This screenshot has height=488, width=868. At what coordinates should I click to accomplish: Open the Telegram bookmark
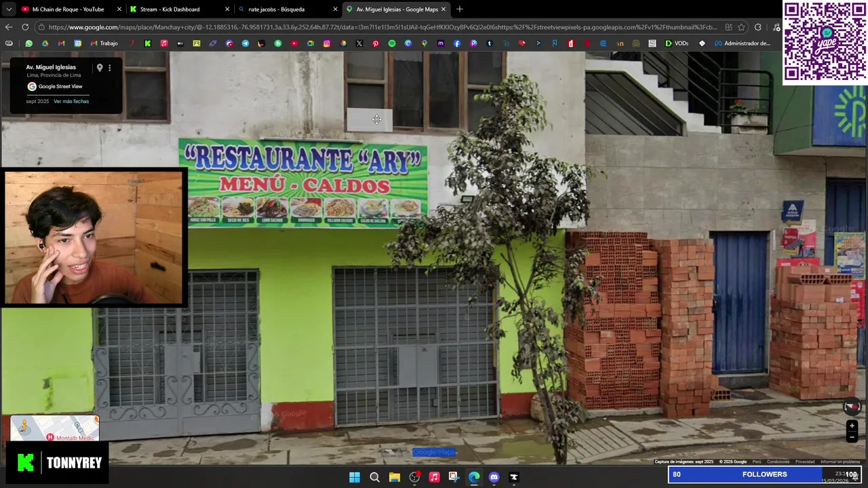point(245,43)
